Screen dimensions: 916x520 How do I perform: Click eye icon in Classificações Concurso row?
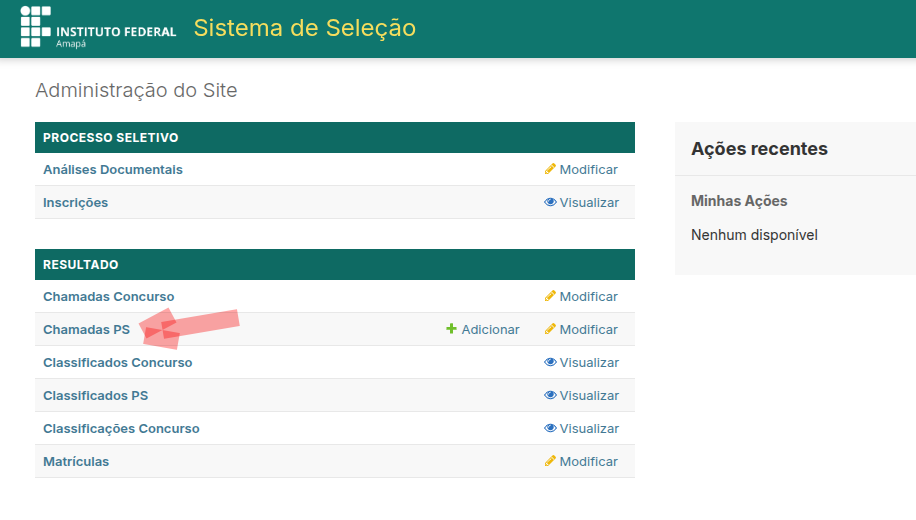coord(550,428)
